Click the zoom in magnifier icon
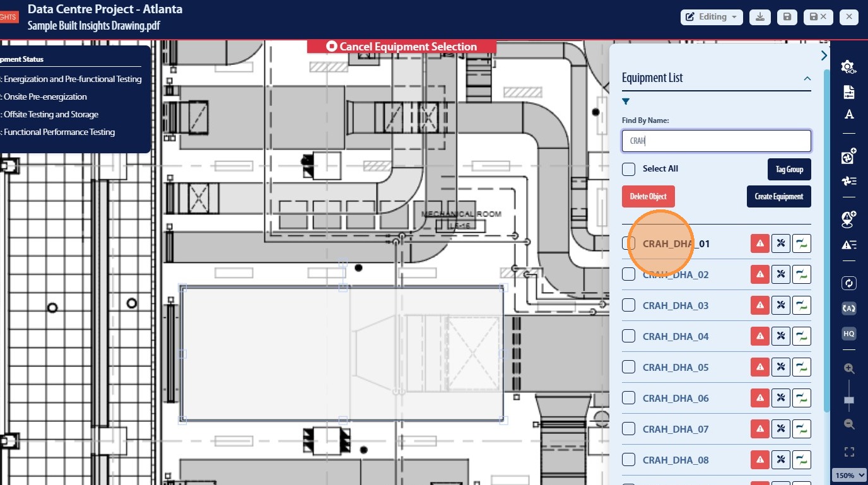 tap(849, 369)
